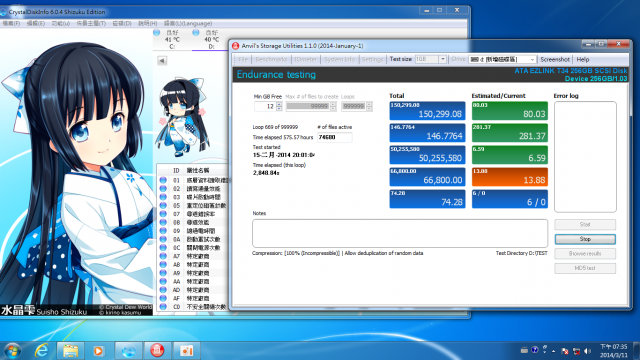The height and width of the screenshot is (360, 640).
Task: Click the CrystalDiskInfo previous-disk arrow button
Action: click(x=162, y=61)
